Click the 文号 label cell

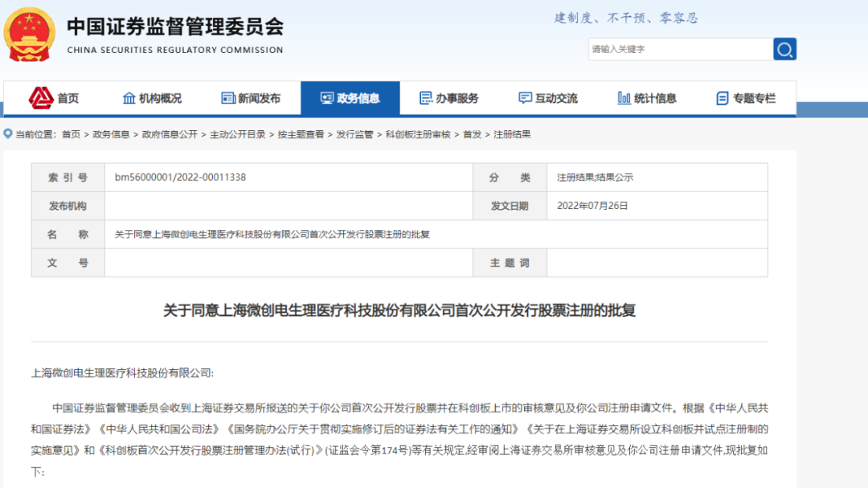pyautogui.click(x=68, y=263)
